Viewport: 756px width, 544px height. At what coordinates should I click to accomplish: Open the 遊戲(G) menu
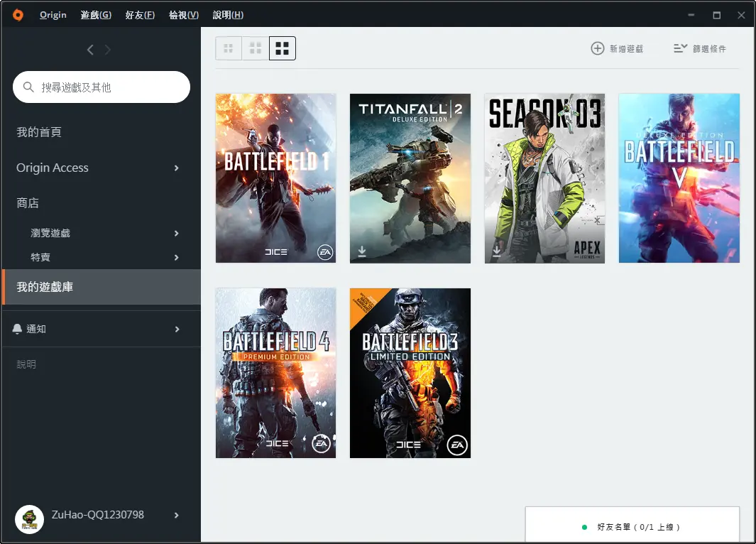click(96, 15)
